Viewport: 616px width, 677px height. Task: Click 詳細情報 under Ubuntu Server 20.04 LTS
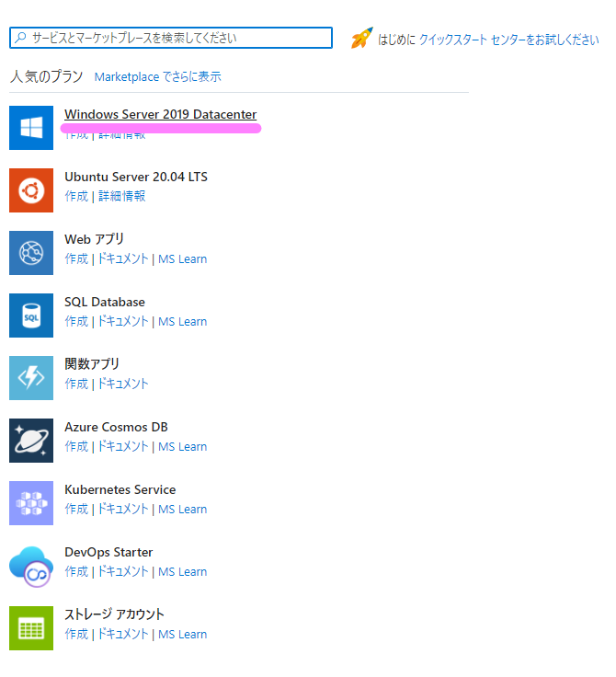[122, 197]
